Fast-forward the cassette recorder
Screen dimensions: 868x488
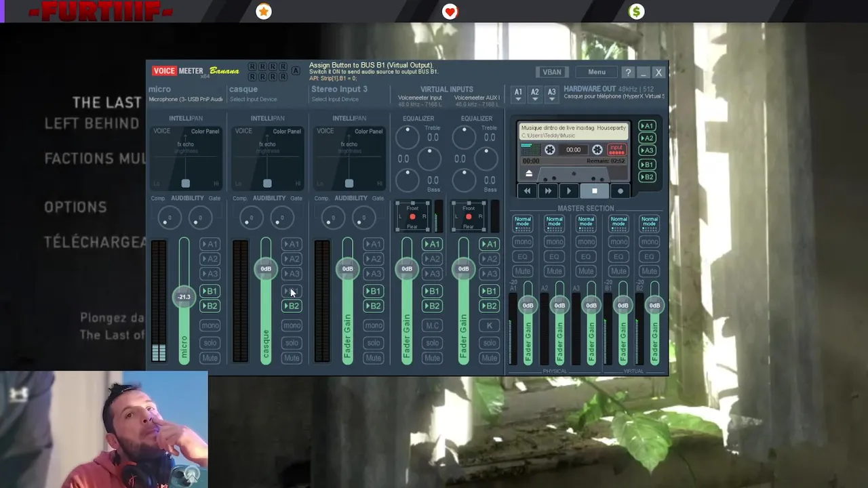[x=548, y=191]
